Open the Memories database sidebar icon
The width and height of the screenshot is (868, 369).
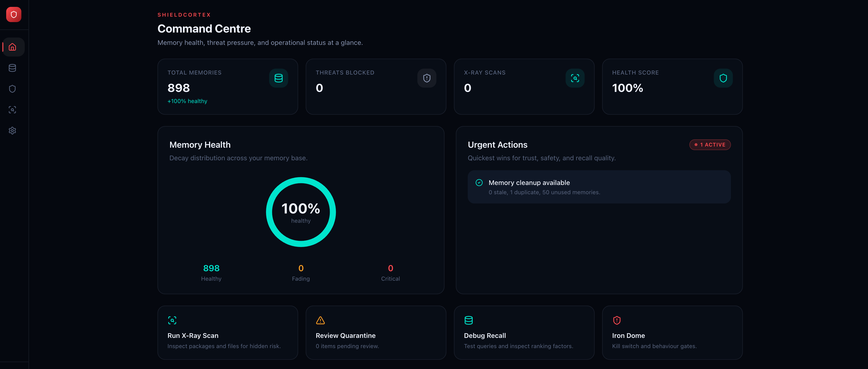pos(12,68)
